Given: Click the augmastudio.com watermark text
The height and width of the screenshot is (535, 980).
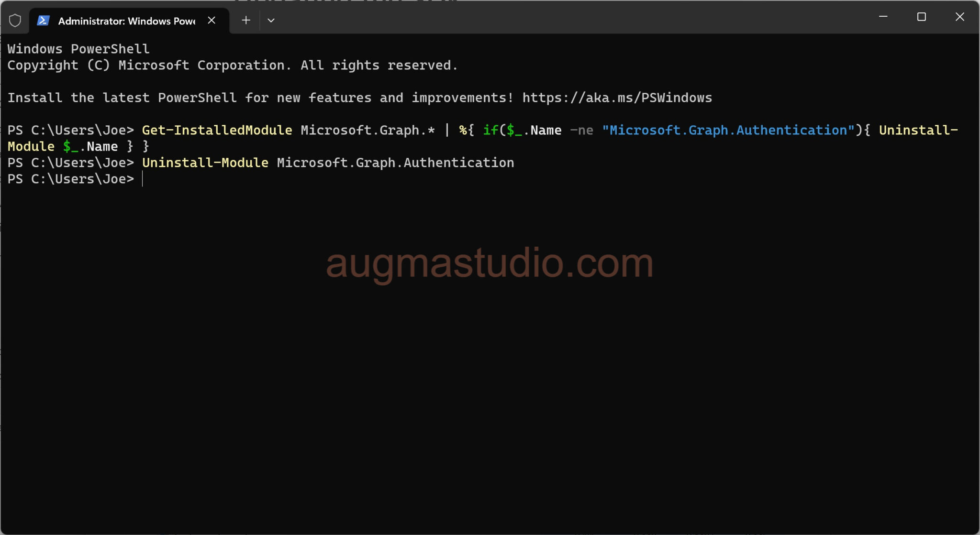Looking at the screenshot, I should click(488, 262).
